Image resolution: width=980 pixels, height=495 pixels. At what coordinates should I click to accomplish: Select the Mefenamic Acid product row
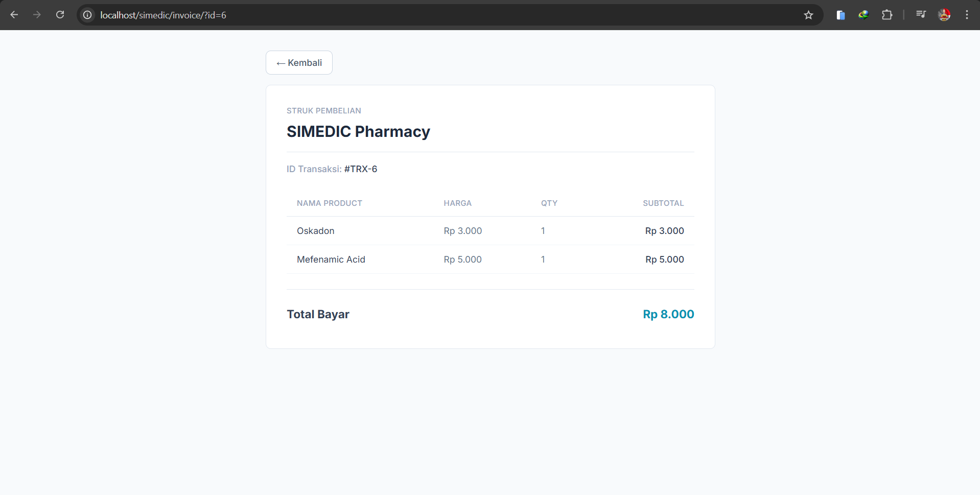490,260
